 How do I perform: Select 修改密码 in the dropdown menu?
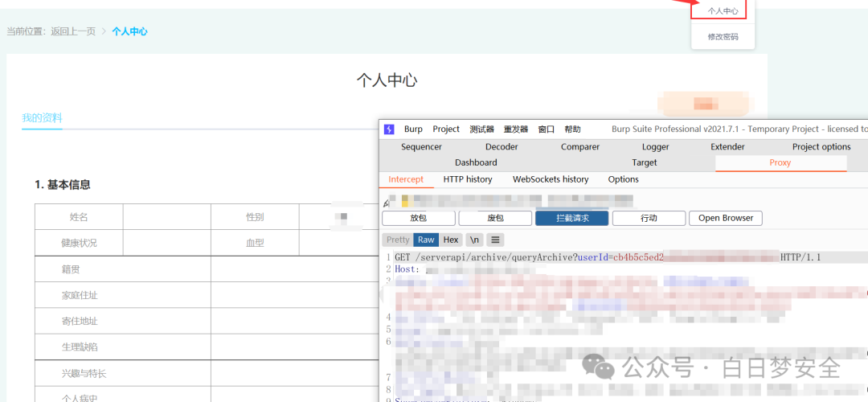coord(723,37)
